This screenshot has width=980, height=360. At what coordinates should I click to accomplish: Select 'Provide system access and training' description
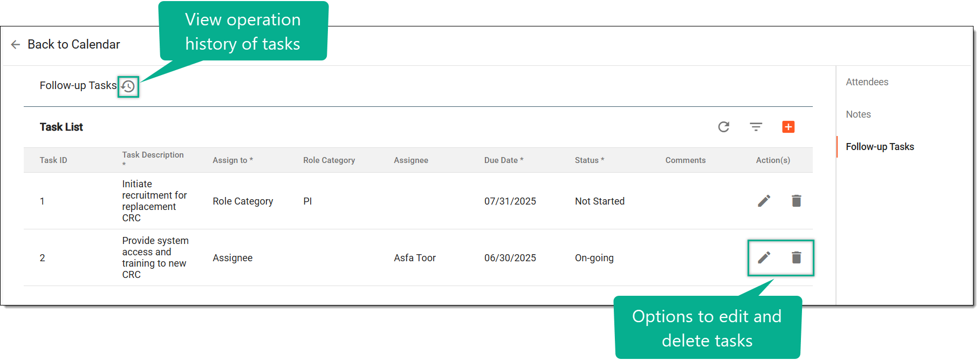click(155, 257)
